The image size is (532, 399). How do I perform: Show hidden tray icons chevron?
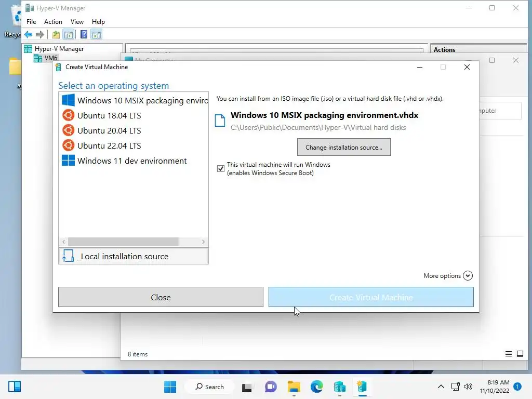[441, 387]
